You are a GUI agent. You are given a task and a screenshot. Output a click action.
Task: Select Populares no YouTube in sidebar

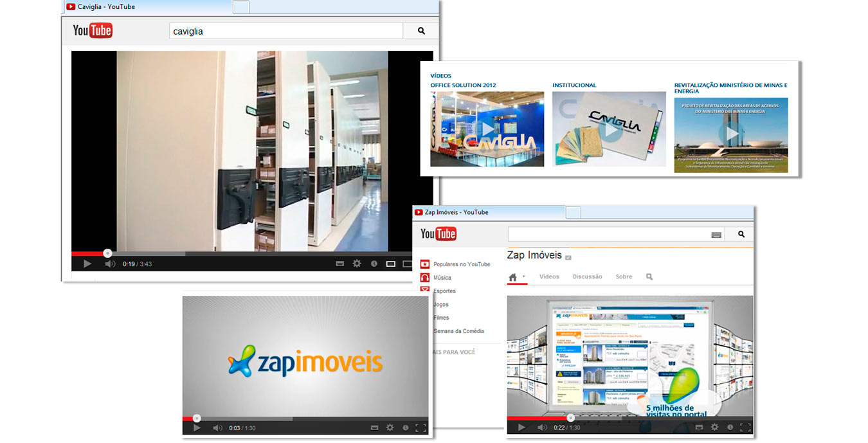461,264
